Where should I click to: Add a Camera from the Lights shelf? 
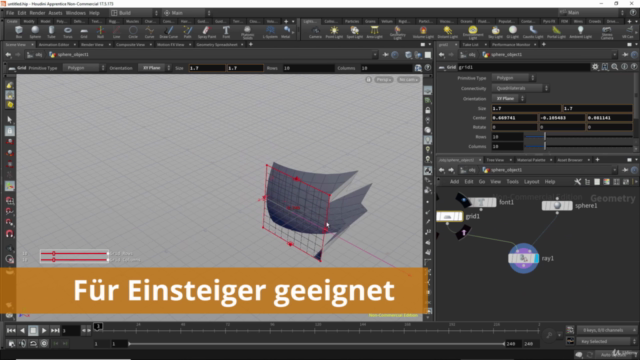(x=315, y=31)
